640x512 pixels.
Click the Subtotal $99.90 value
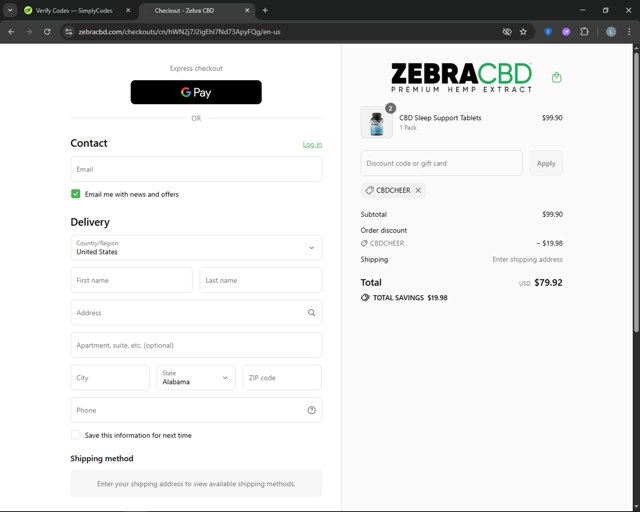[x=552, y=214]
